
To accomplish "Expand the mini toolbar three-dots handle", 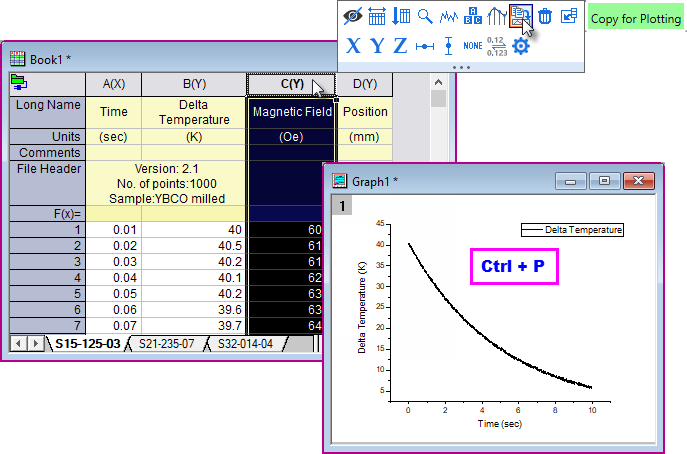I will [462, 66].
